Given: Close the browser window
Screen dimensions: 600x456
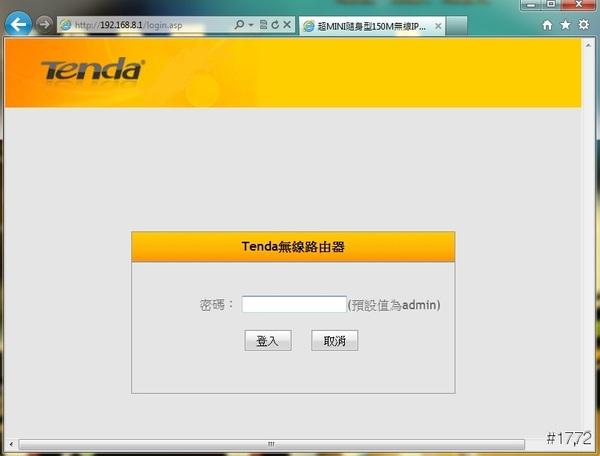Looking at the screenshot, I should pos(579,5).
